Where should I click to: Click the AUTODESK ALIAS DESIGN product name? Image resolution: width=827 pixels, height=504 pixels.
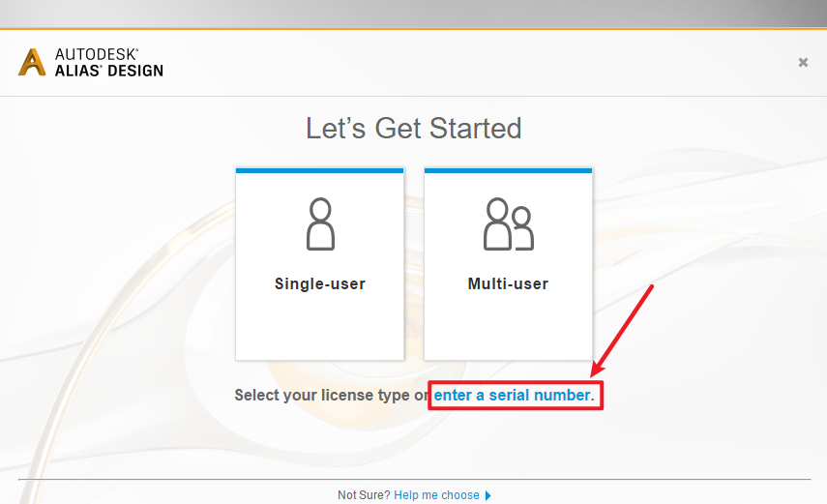(109, 62)
